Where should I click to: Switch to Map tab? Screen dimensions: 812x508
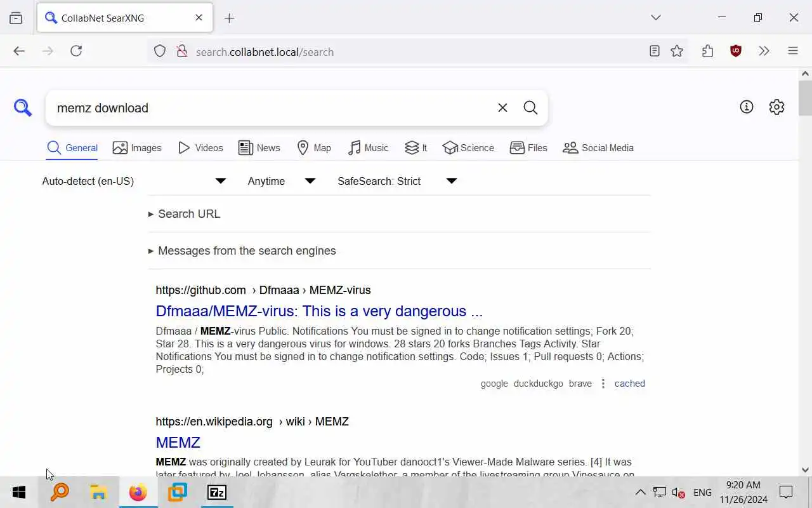314,148
